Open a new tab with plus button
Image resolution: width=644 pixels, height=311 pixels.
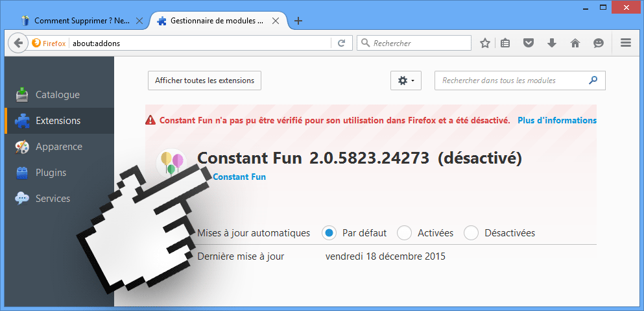click(x=298, y=21)
